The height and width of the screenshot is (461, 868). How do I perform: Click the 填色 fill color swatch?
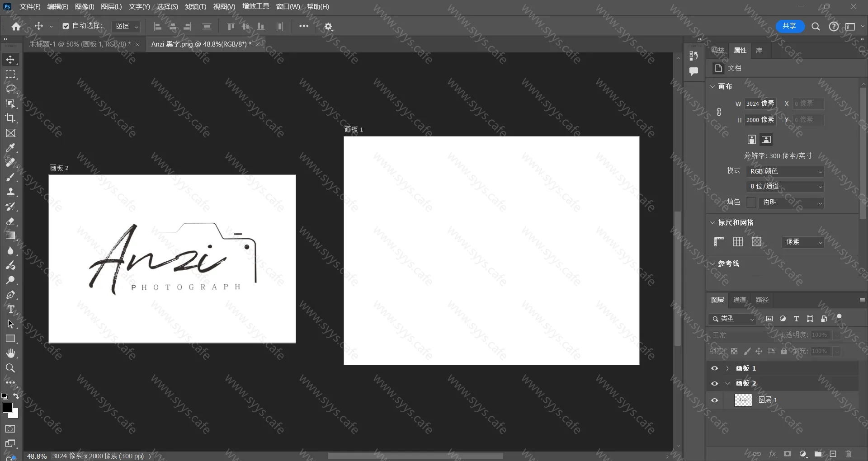coord(751,202)
